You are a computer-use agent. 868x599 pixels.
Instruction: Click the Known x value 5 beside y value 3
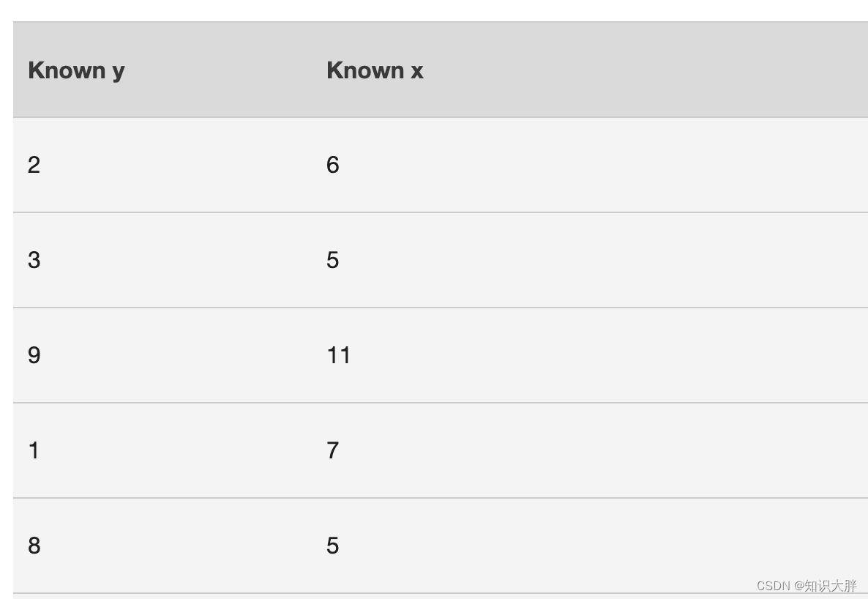(x=333, y=261)
